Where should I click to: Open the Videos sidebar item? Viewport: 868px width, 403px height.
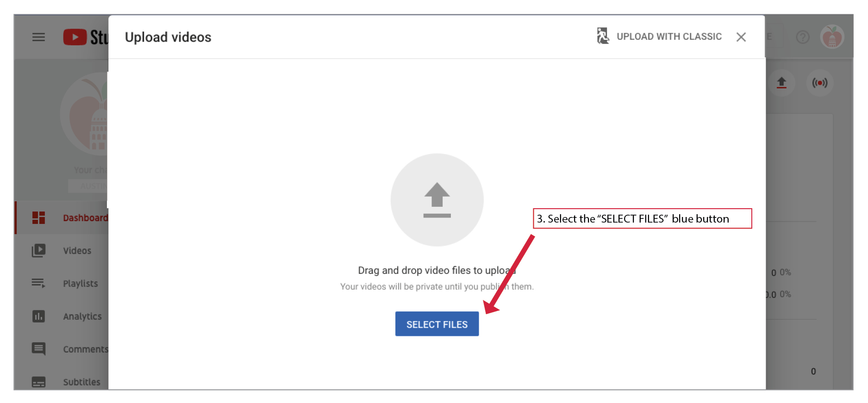(77, 251)
